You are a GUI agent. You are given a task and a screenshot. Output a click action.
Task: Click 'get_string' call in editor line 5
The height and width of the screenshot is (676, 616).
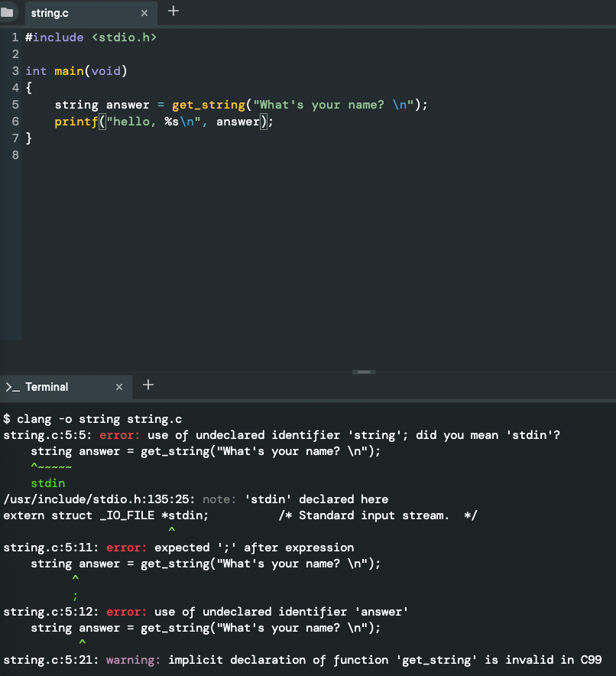coord(209,105)
